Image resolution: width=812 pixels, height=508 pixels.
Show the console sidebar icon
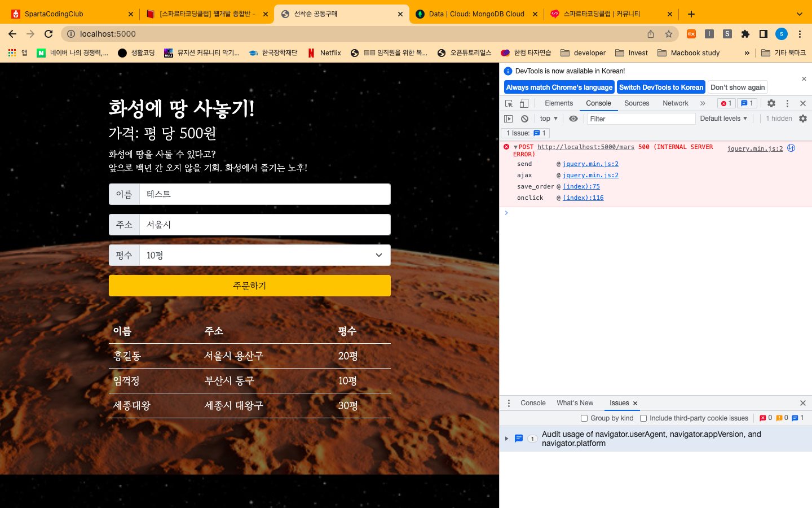tap(508, 119)
